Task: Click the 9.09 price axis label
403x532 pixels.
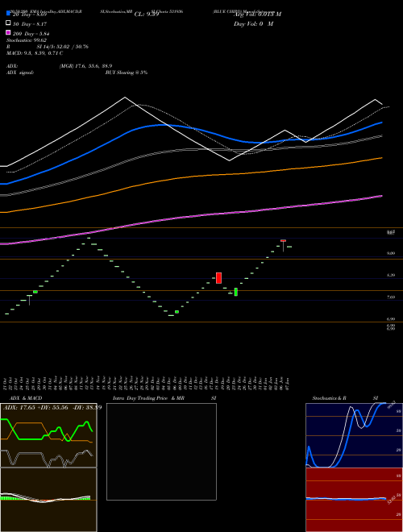Action: point(391,253)
